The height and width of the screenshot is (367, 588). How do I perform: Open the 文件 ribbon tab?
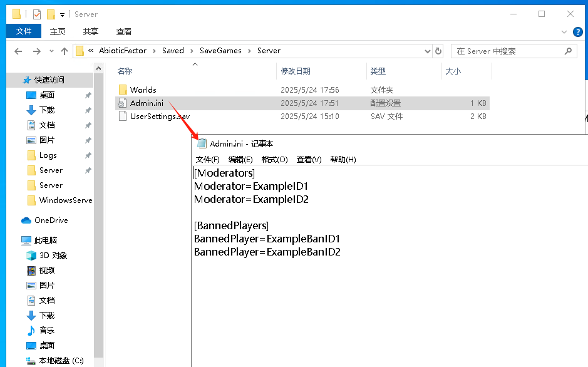(x=24, y=31)
